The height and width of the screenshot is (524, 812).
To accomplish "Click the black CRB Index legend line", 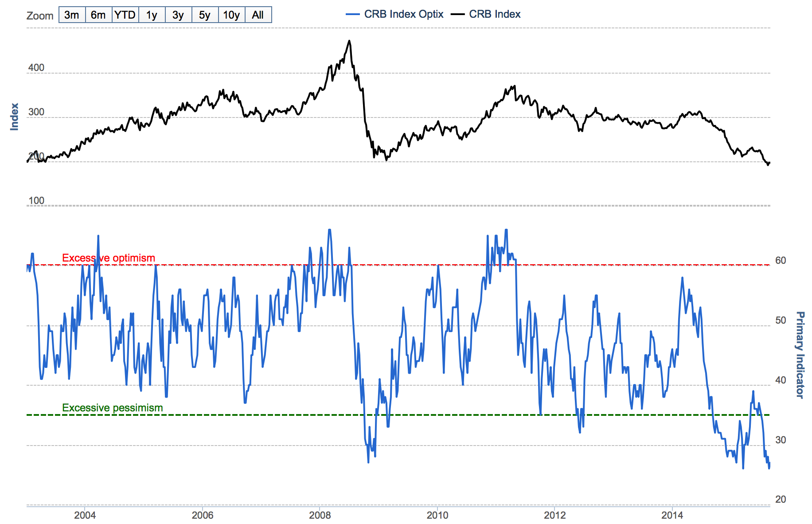I will coord(457,15).
